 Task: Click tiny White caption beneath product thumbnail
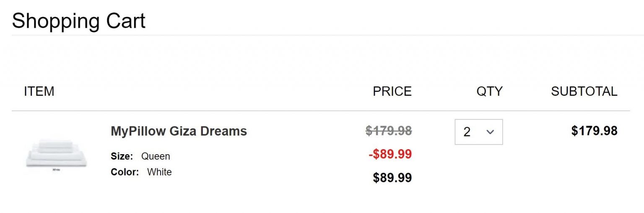pyautogui.click(x=56, y=170)
